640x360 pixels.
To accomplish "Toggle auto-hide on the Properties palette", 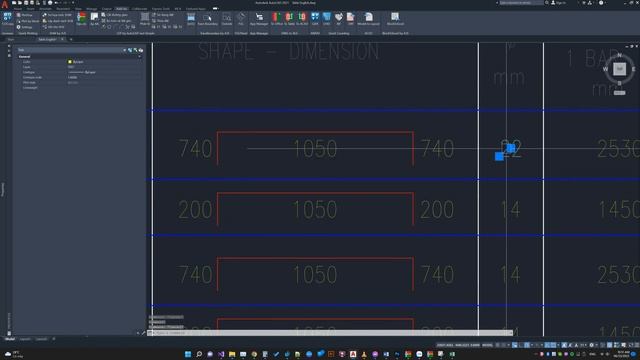I will coord(9,51).
